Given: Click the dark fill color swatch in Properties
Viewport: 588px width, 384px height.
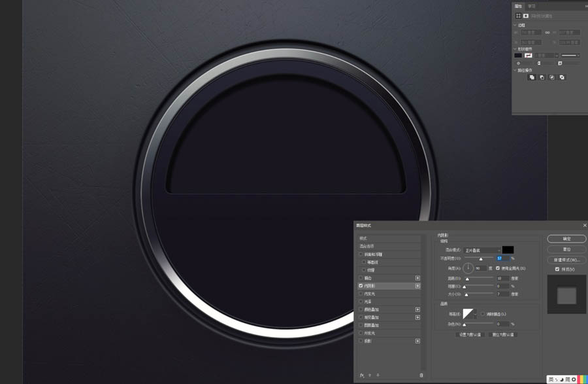Looking at the screenshot, I should click(518, 56).
